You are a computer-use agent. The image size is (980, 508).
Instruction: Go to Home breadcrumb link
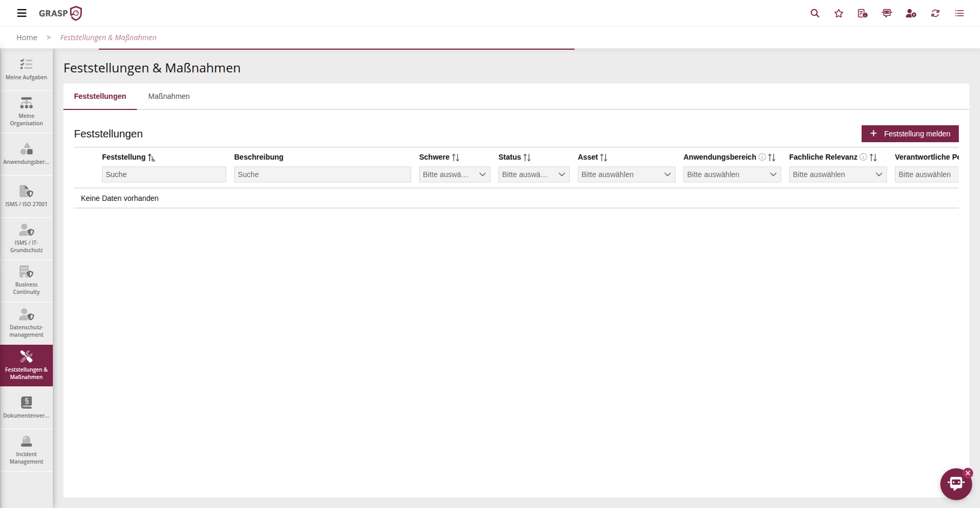pos(26,38)
